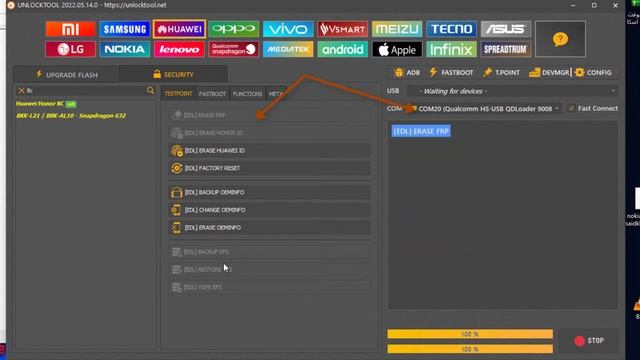Open the Fastboot toolbar option
This screenshot has height=360, width=640.
pyautogui.click(x=451, y=73)
